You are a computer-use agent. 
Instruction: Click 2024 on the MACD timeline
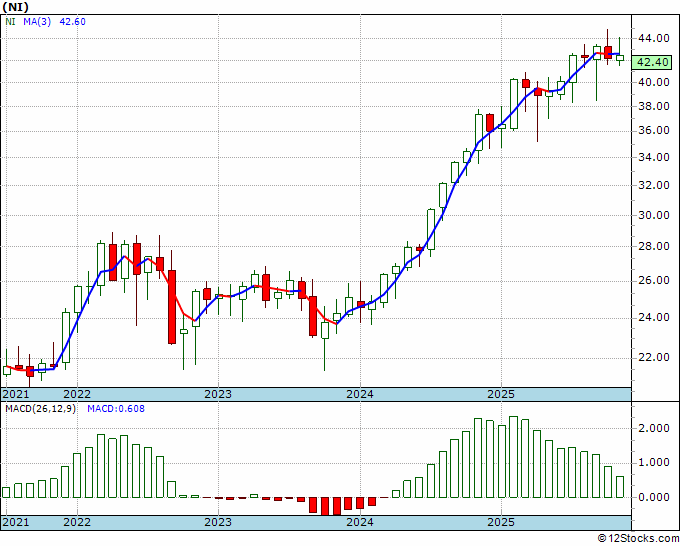tap(360, 522)
